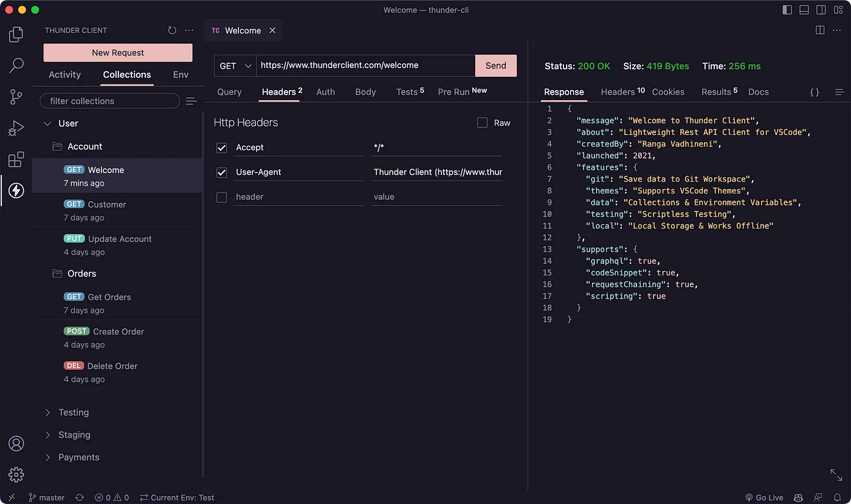Click the feedback icon in status bar
The width and height of the screenshot is (851, 504).
[x=818, y=497]
